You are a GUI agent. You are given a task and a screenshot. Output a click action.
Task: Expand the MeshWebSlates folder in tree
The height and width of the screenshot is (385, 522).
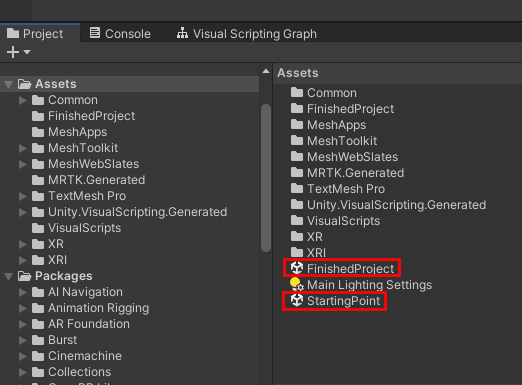(23, 164)
